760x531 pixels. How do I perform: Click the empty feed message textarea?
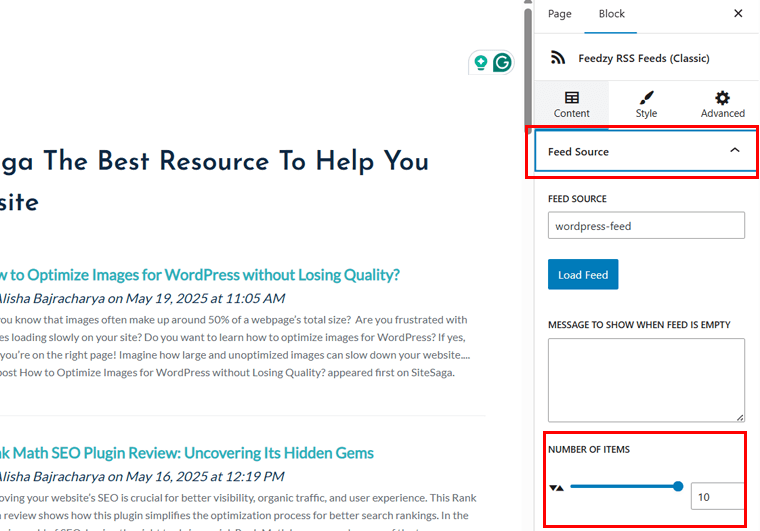click(x=646, y=380)
